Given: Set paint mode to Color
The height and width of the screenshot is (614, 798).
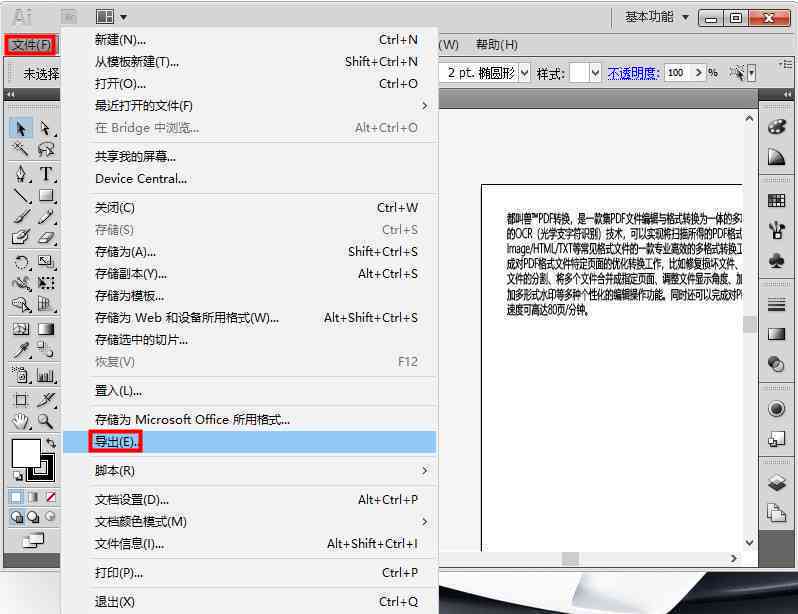Looking at the screenshot, I should (x=16, y=497).
